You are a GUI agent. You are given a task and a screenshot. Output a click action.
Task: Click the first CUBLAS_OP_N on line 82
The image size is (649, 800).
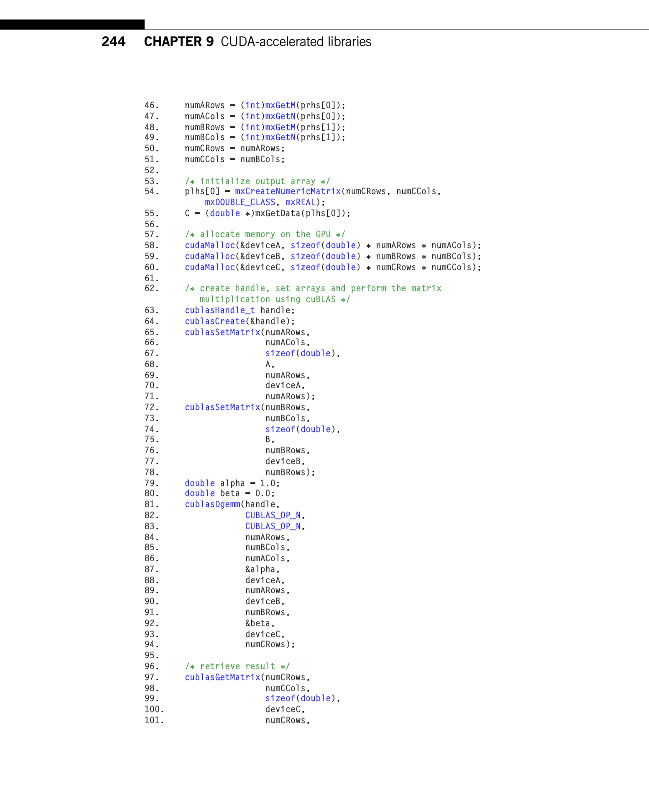[x=274, y=514]
